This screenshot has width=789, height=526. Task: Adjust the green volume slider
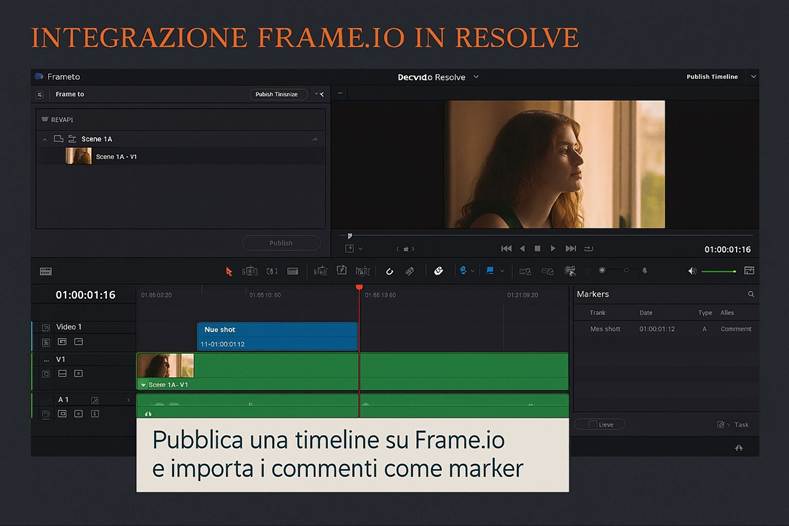point(719,271)
